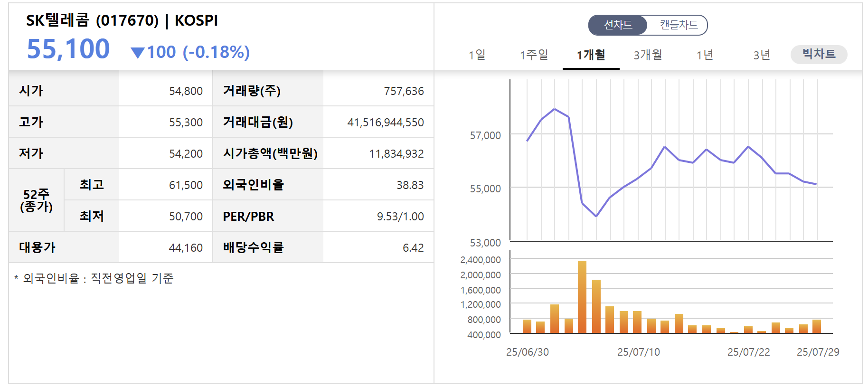Click the 25/07/10 date label
This screenshot has height=388, width=868.
click(x=638, y=352)
